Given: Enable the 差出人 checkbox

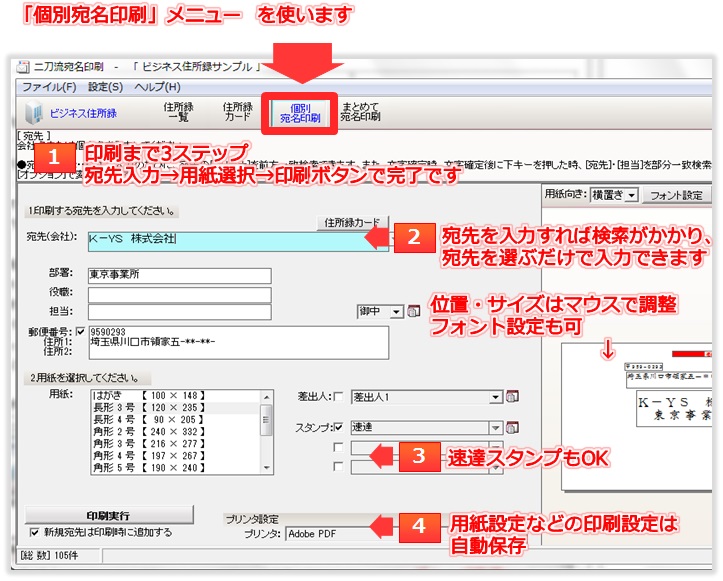Looking at the screenshot, I should coord(338,397).
